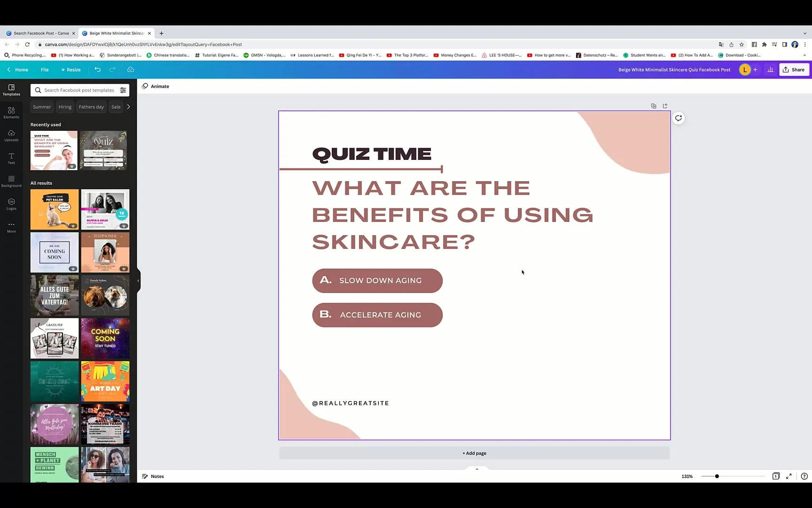Select the Accelerate Aging answer
Image resolution: width=812 pixels, height=508 pixels.
377,315
